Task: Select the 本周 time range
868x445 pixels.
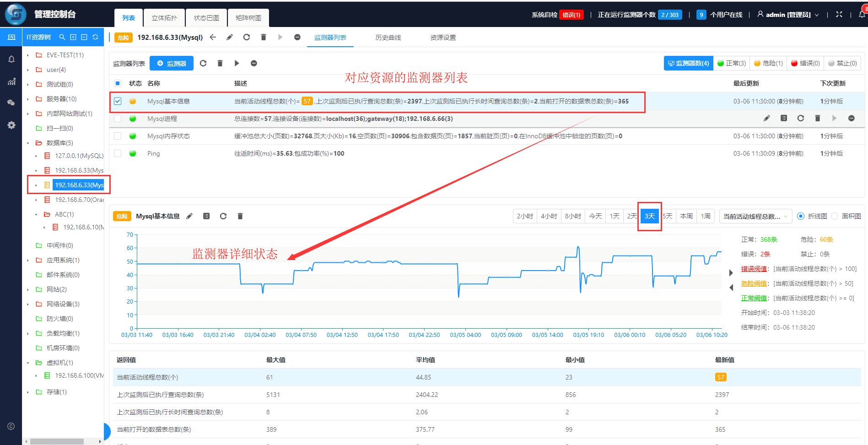Action: pos(686,216)
